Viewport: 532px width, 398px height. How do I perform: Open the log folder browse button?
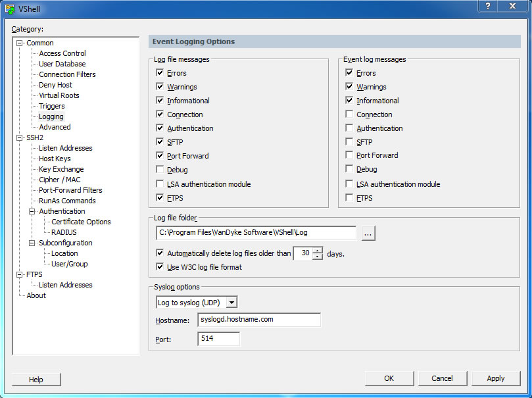(368, 233)
